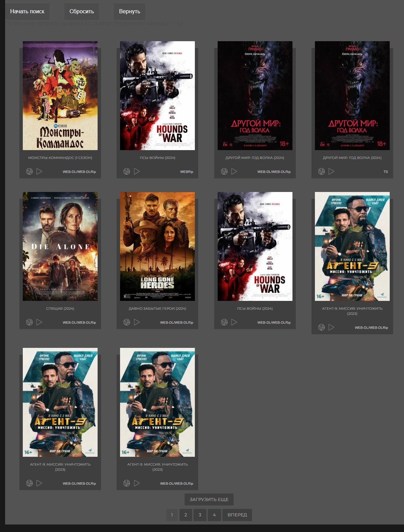Torrent icon on Другой мир TS version
Viewport: 404px width, 532px height.
322,172
